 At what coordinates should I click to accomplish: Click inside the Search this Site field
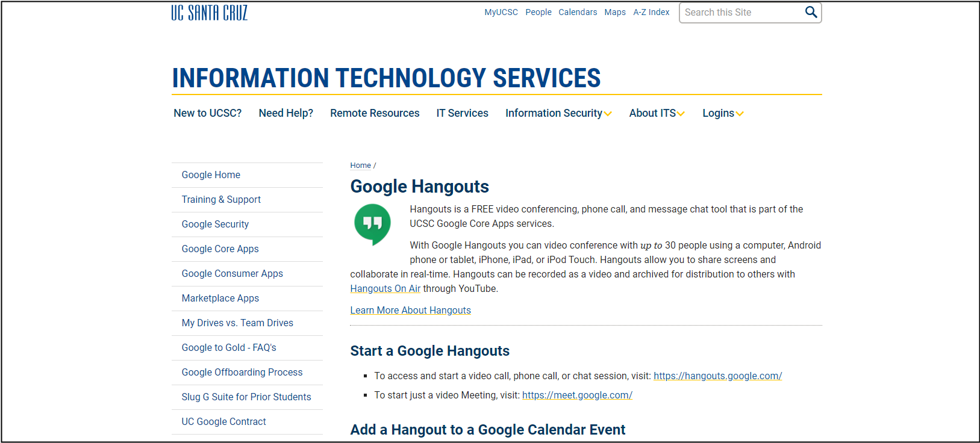tap(741, 13)
